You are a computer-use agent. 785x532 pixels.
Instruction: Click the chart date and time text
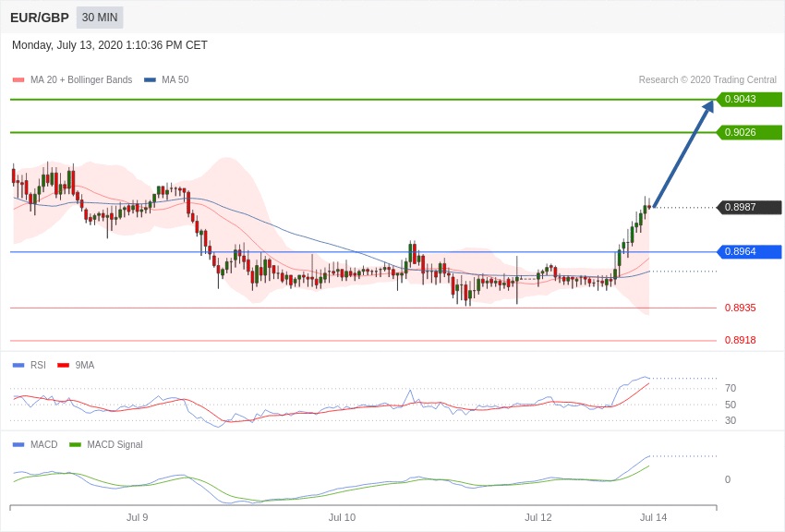pos(110,45)
